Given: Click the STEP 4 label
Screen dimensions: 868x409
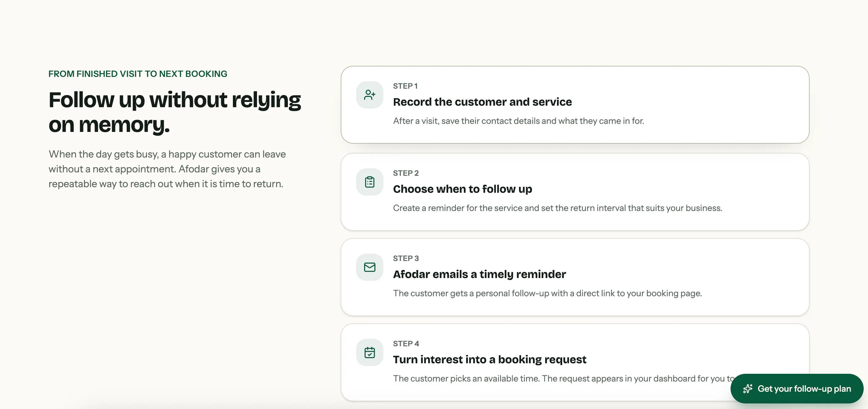Looking at the screenshot, I should coord(406,344).
